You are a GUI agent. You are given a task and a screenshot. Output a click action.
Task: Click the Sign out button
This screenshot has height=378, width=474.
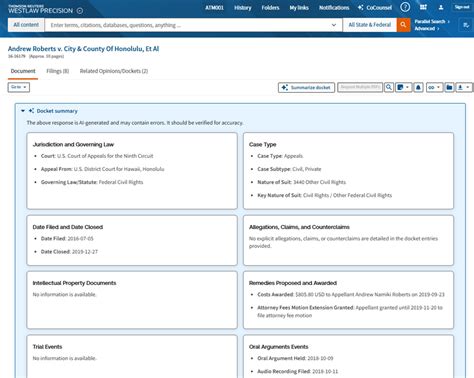pos(462,7)
